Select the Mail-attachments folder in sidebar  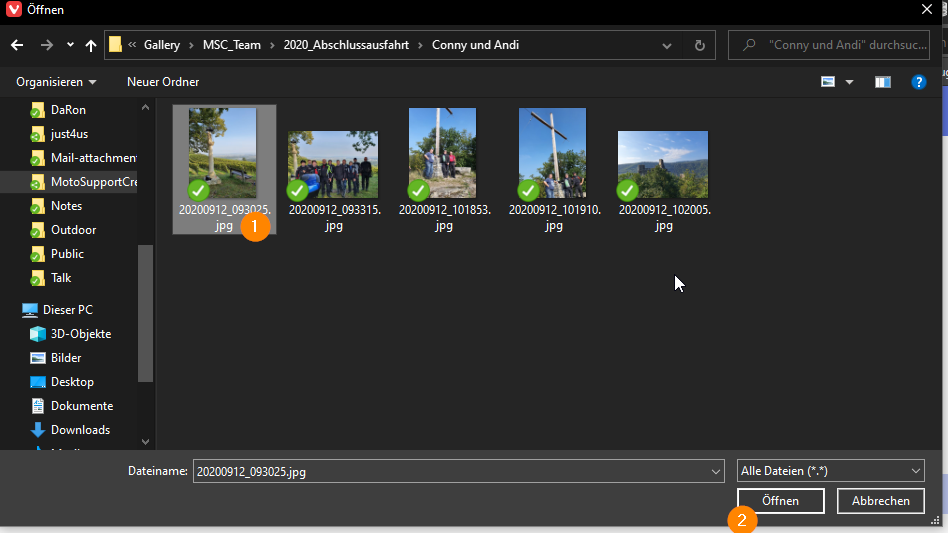point(83,158)
